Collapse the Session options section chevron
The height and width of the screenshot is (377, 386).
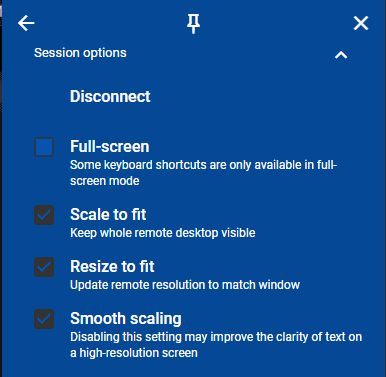pos(341,55)
